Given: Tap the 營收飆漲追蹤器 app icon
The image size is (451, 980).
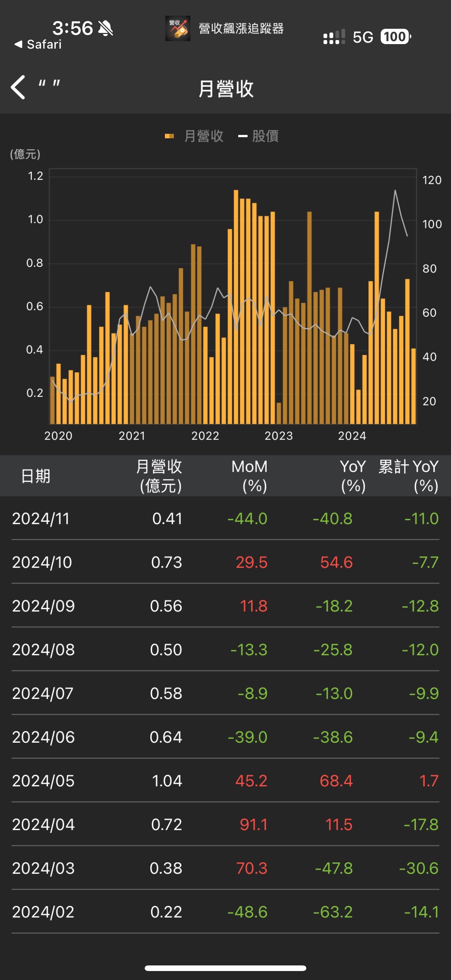Looking at the screenshot, I should [x=177, y=28].
